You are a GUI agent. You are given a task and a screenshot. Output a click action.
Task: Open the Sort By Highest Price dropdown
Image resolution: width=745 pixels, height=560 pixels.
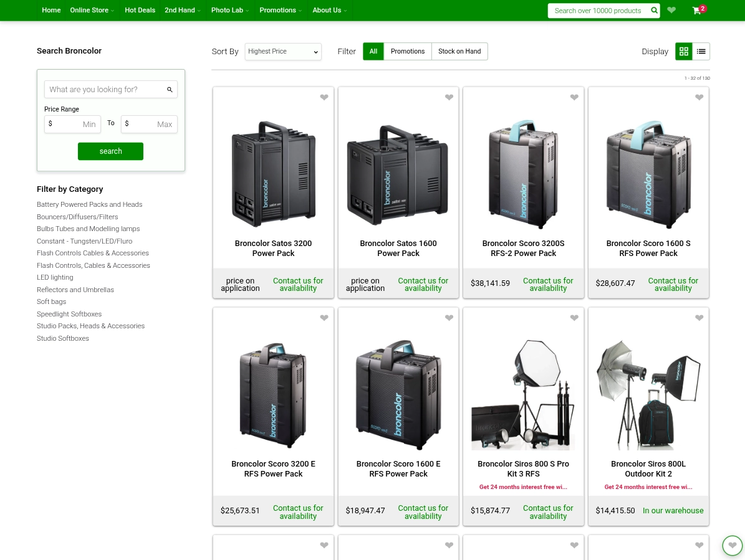pos(282,52)
